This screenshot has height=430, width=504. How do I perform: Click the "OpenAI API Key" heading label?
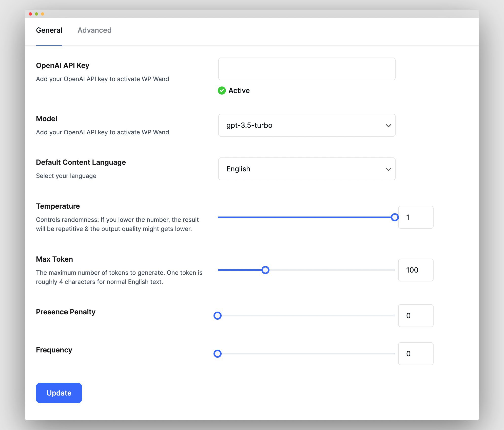tap(63, 65)
